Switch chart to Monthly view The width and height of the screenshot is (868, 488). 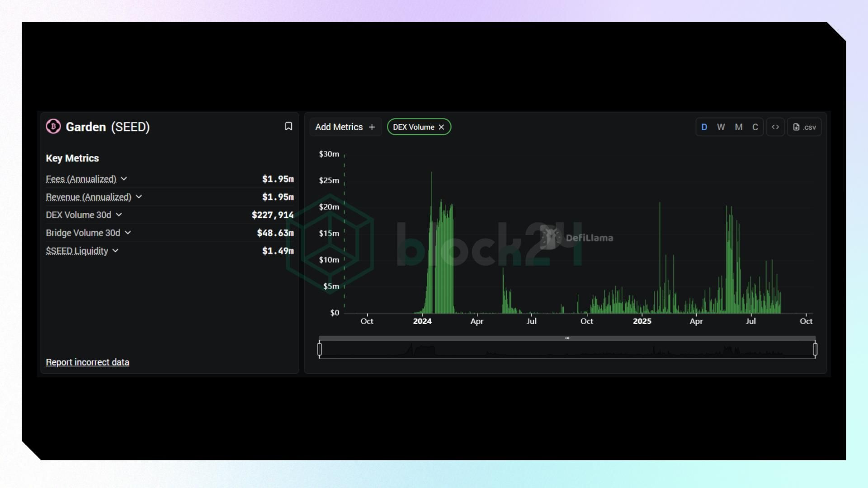738,127
